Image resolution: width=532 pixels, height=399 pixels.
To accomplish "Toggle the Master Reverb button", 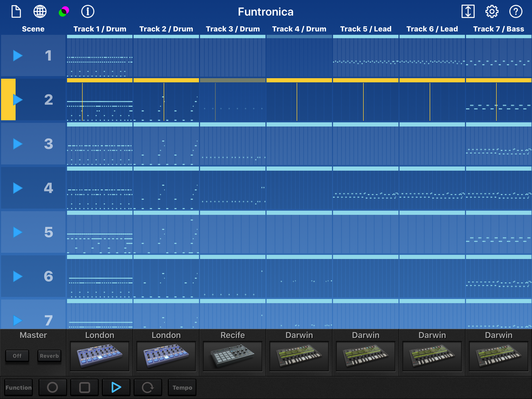I will pos(49,356).
